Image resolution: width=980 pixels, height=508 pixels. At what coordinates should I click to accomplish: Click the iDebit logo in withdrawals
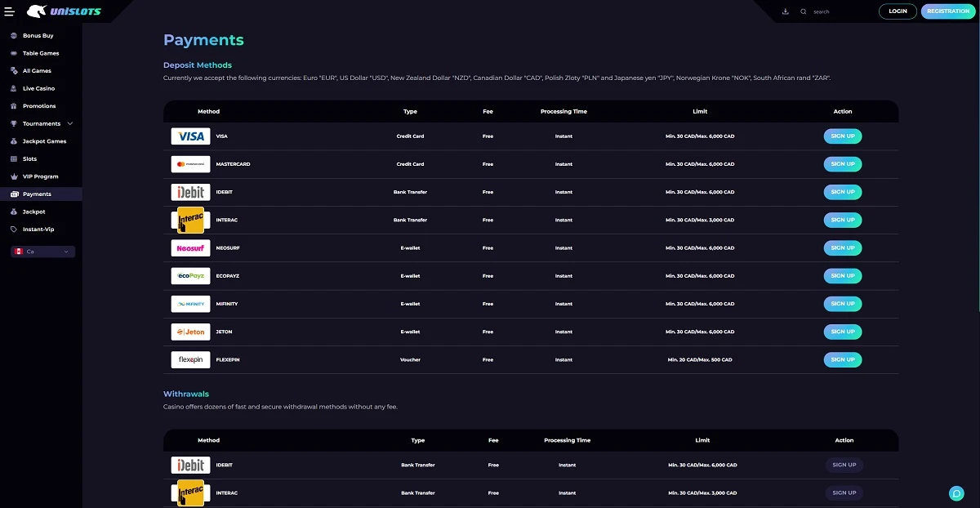pyautogui.click(x=190, y=465)
